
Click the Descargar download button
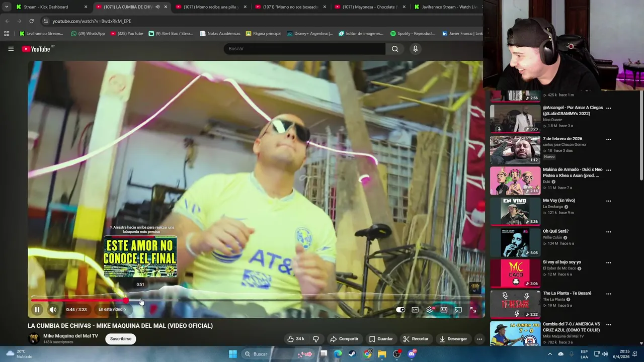453,339
